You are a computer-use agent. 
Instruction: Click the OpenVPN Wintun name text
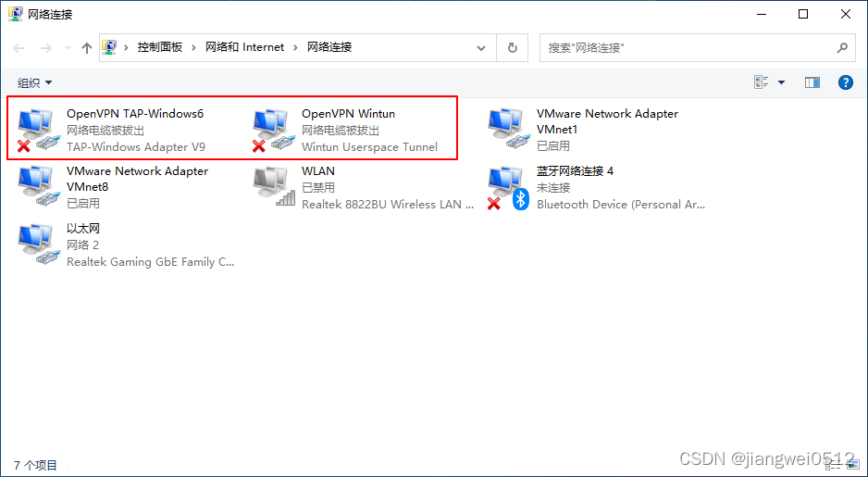point(348,114)
